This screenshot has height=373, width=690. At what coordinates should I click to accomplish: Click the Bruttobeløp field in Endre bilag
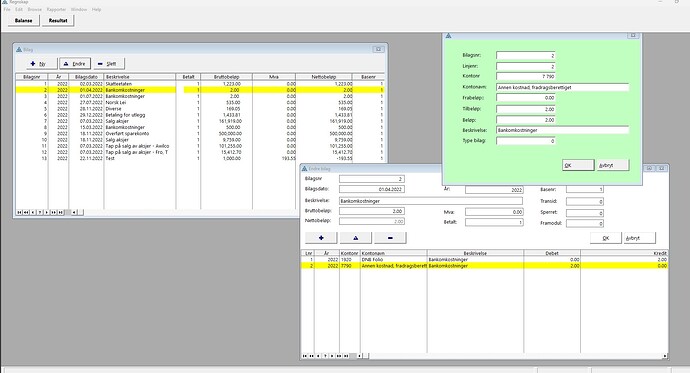372,212
